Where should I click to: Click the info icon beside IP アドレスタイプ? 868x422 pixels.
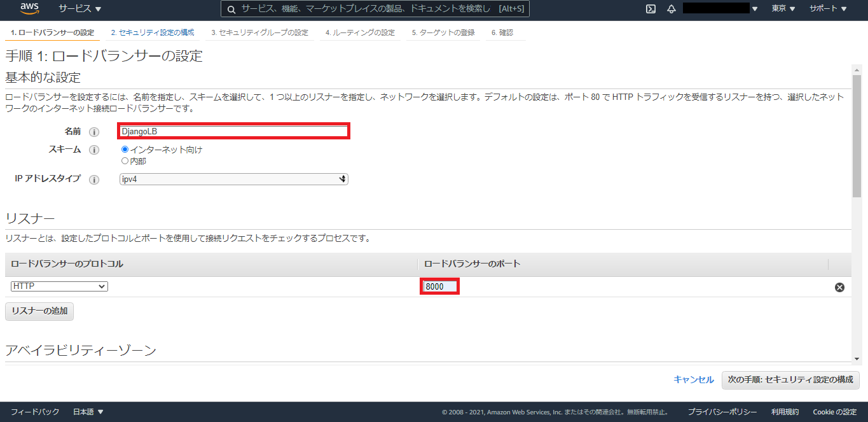[94, 179]
